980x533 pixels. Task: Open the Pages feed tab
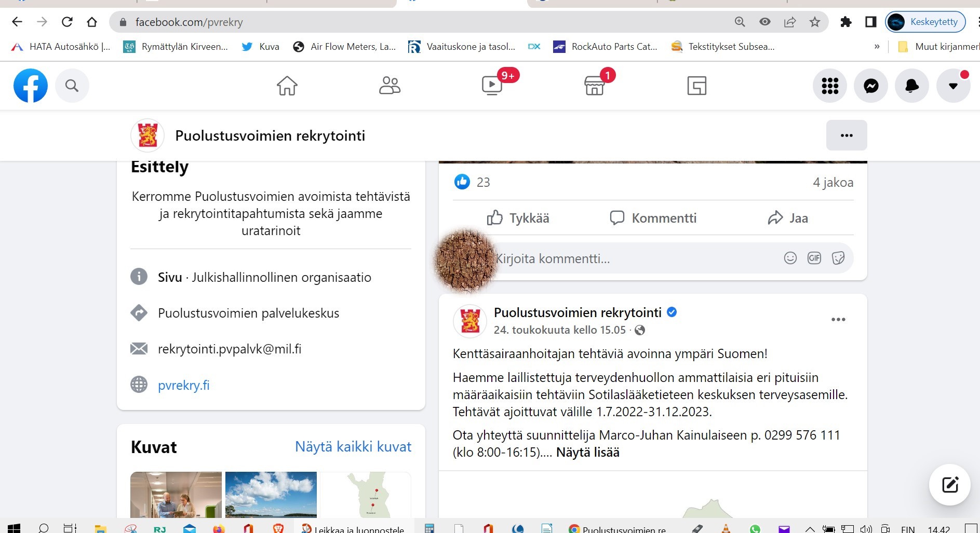coord(696,86)
